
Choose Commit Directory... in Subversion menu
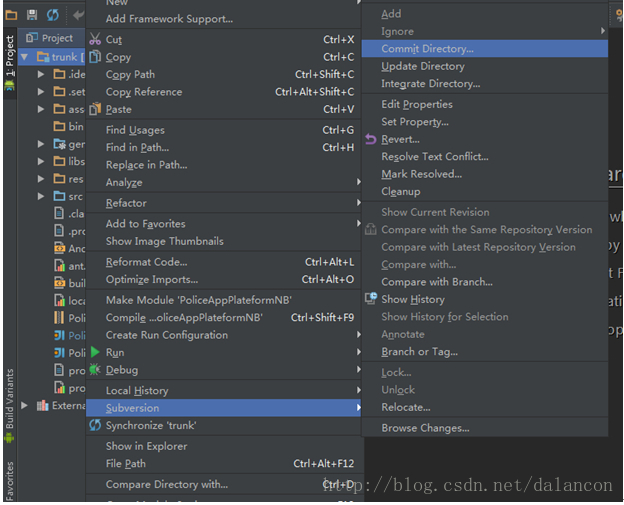485,48
